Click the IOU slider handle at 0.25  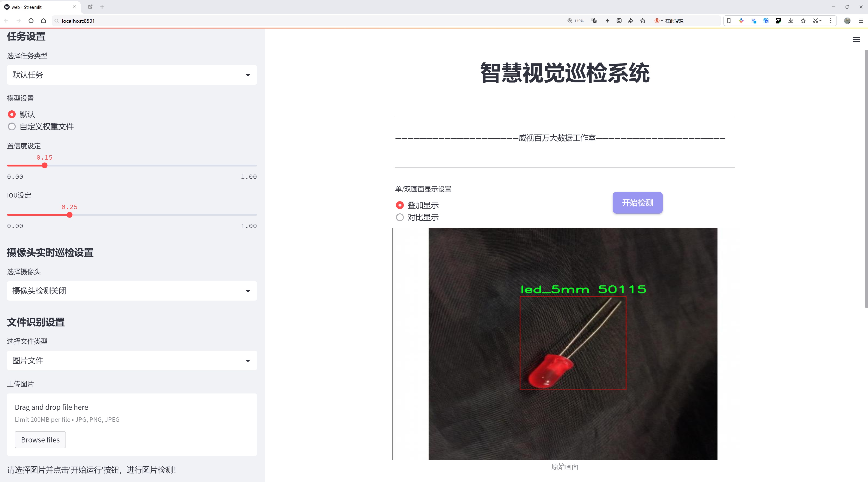coord(69,215)
